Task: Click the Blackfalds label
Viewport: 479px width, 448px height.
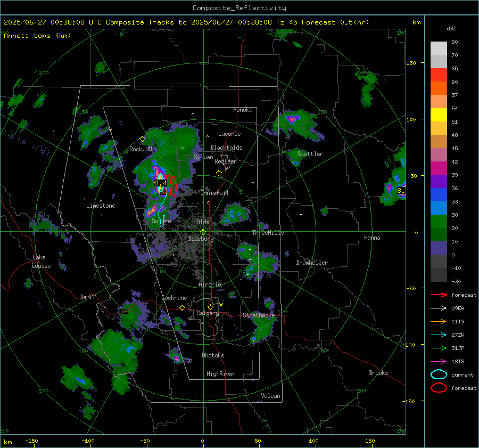Action: tap(226, 148)
